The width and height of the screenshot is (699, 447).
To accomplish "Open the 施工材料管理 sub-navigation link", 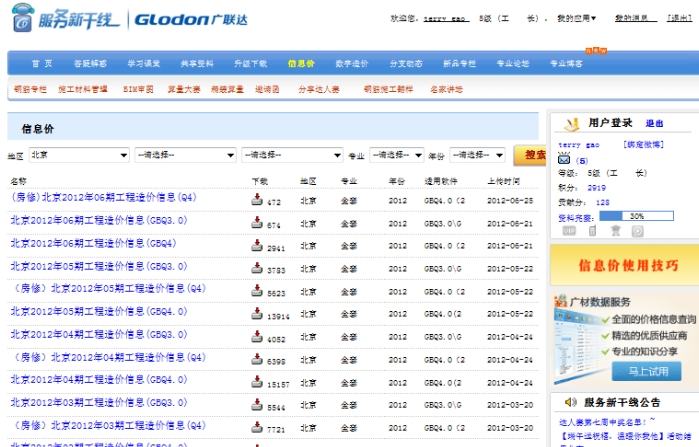I will click(83, 89).
